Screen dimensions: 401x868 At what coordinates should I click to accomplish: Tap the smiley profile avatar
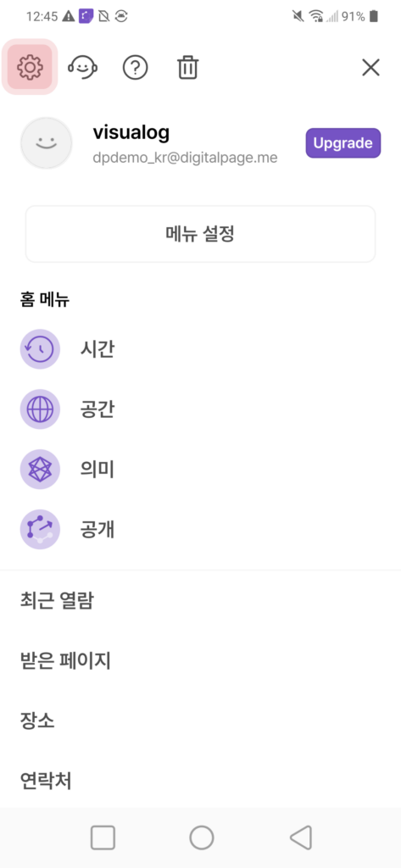point(47,142)
